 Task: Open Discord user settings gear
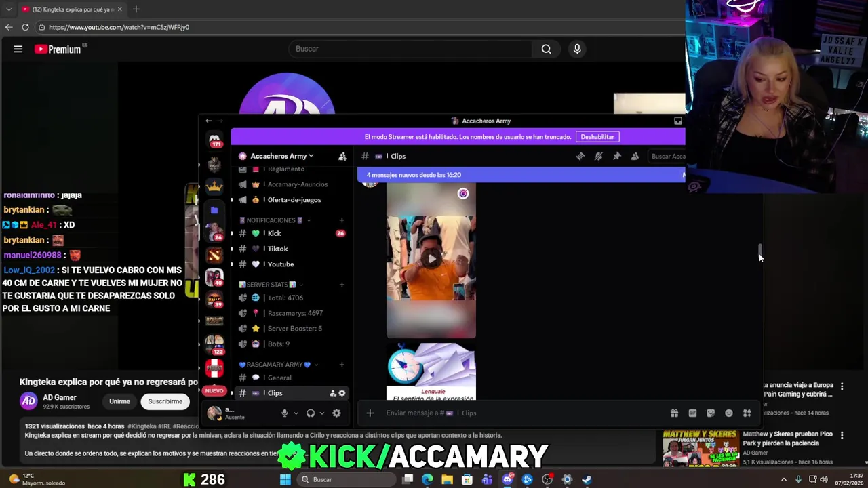coord(336,413)
